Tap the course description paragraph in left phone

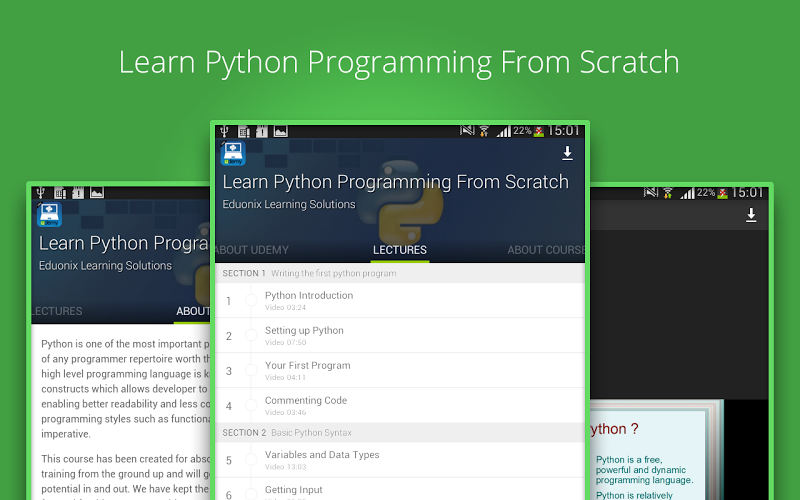coord(126,389)
